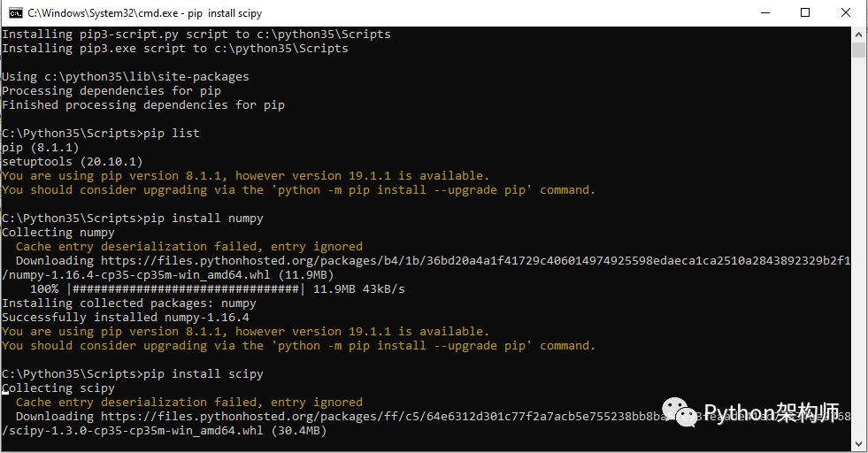Viewport: 868px width, 453px height.
Task: Click the numpy download progress bar
Action: [x=186, y=289]
